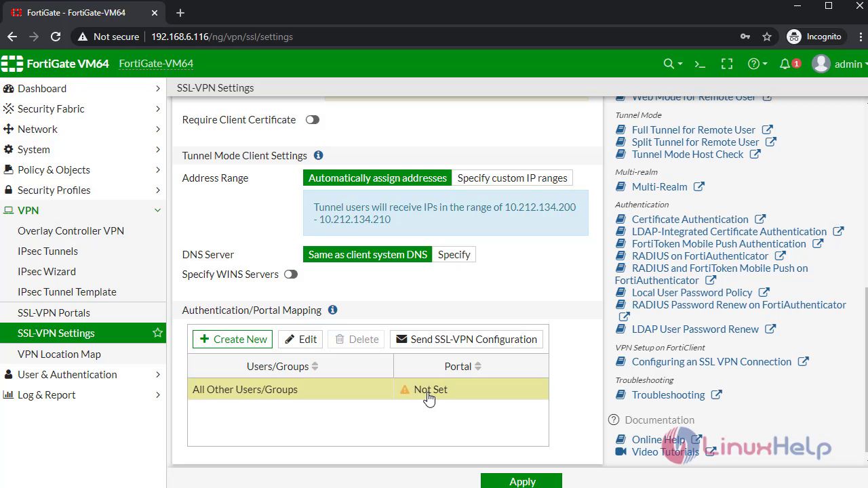Click external link icon after Certificate Authentication
The image size is (868, 488).
[x=759, y=219]
